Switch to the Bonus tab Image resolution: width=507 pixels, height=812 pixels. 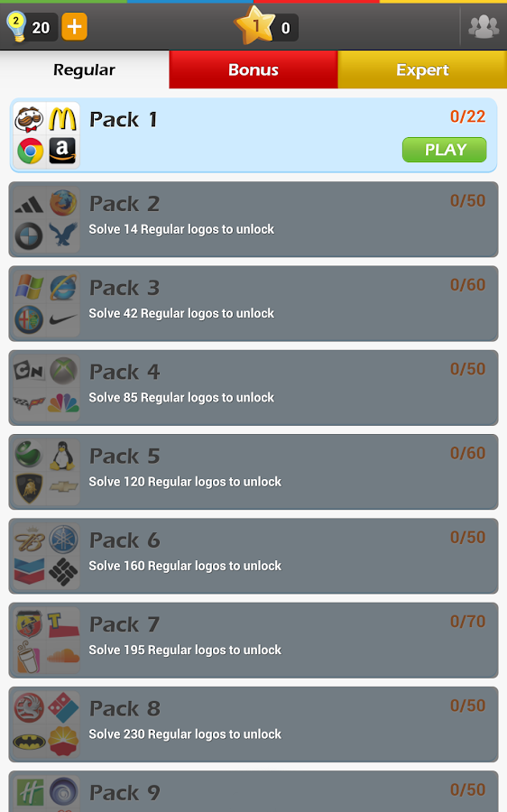(253, 69)
